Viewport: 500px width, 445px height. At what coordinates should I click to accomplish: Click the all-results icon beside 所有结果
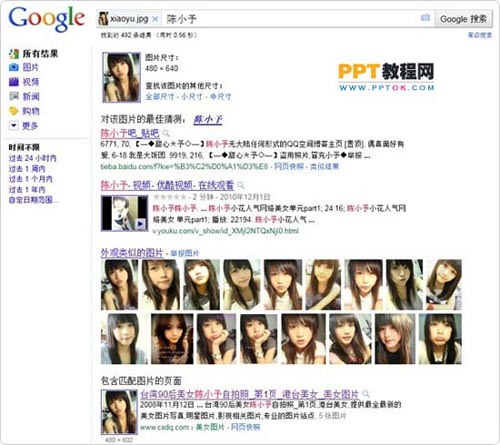pyautogui.click(x=14, y=54)
